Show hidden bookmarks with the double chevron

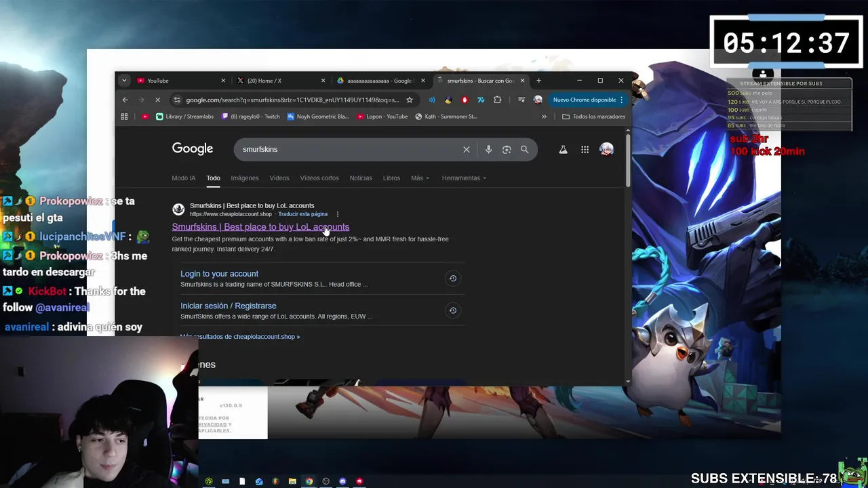point(544,117)
